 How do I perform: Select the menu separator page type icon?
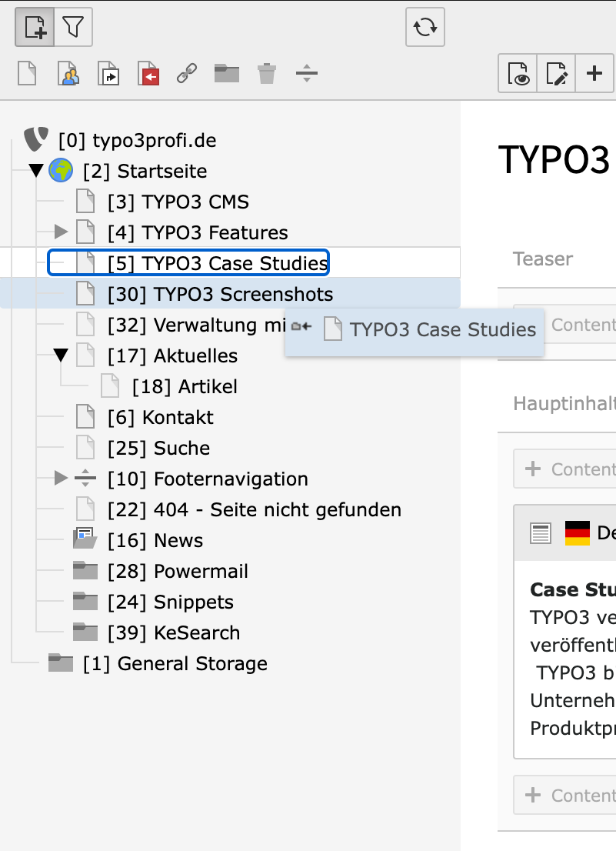pyautogui.click(x=306, y=73)
